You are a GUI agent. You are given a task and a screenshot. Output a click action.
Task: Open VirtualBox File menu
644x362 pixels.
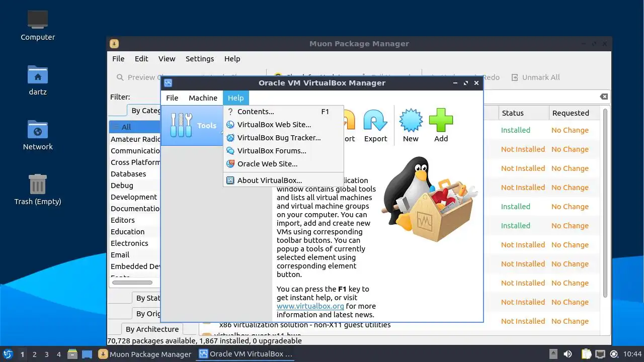[x=172, y=98]
